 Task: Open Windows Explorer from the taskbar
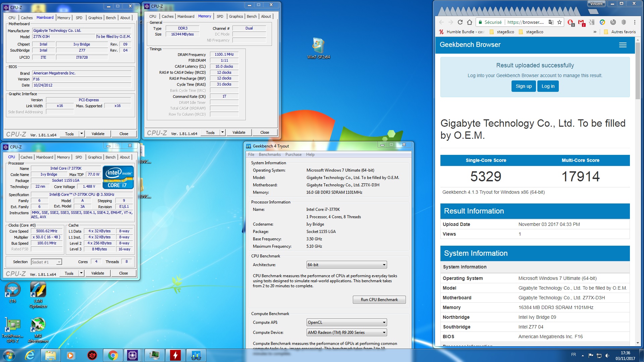click(x=50, y=355)
